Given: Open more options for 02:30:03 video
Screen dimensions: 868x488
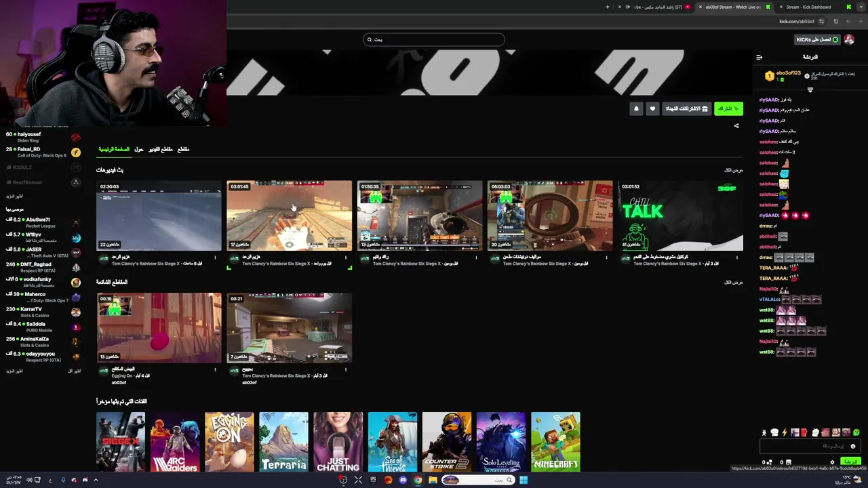Looking at the screenshot, I should click(x=215, y=258).
